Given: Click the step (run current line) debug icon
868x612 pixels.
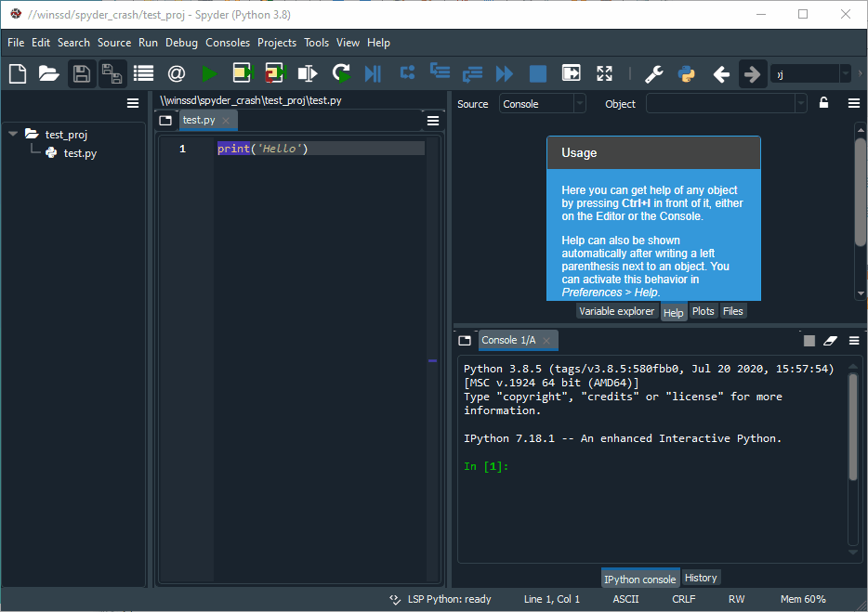Looking at the screenshot, I should [407, 72].
